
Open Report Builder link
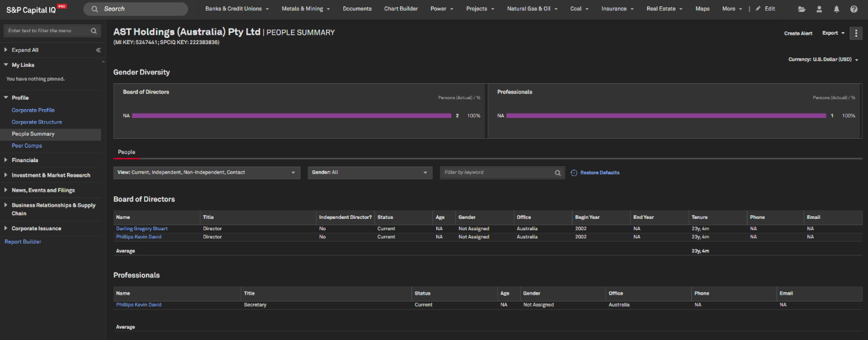pyautogui.click(x=23, y=242)
